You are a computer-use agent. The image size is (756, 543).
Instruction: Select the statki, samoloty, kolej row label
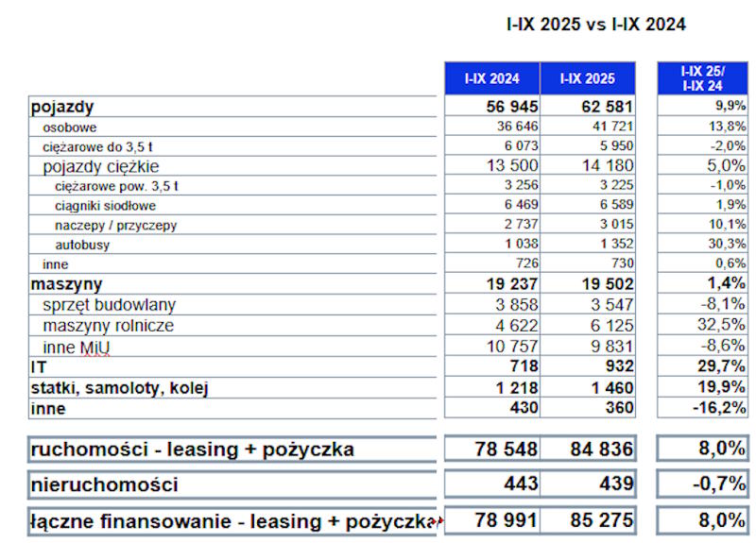(119, 388)
